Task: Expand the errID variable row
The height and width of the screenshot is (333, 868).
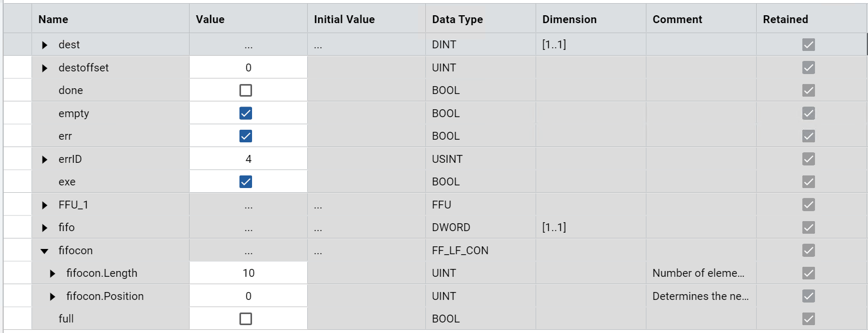Action: (45, 160)
